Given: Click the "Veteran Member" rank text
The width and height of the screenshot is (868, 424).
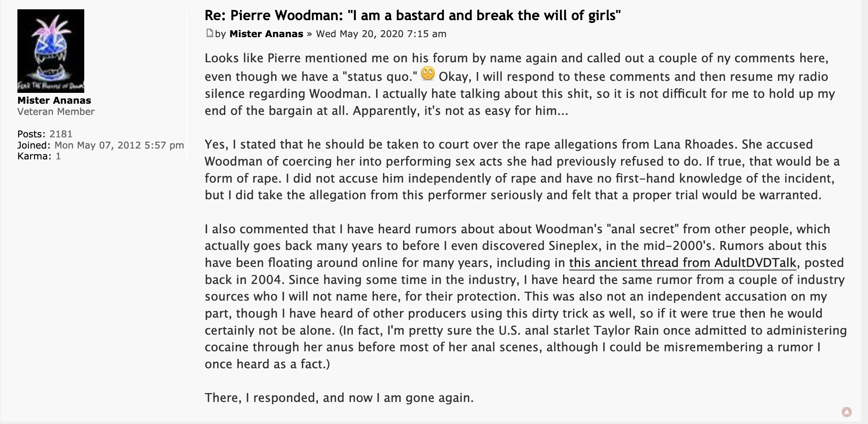Looking at the screenshot, I should click(56, 111).
